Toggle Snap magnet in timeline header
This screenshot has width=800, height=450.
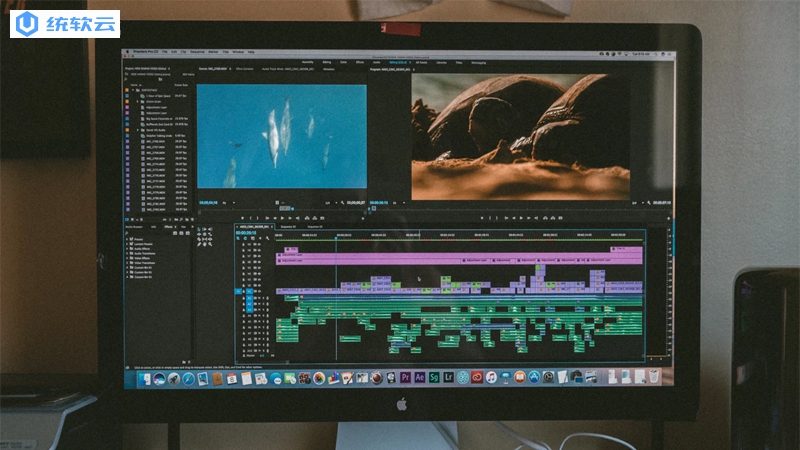click(245, 238)
